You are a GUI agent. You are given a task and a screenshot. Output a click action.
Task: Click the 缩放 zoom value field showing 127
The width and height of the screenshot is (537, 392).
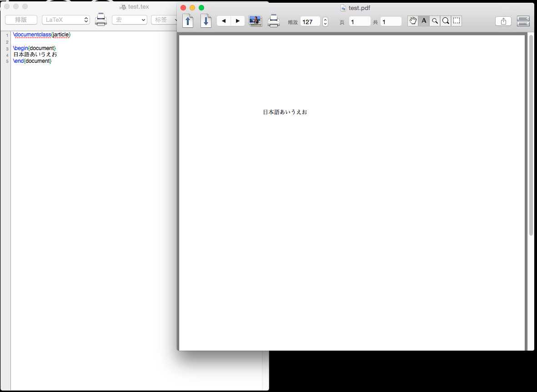click(310, 21)
